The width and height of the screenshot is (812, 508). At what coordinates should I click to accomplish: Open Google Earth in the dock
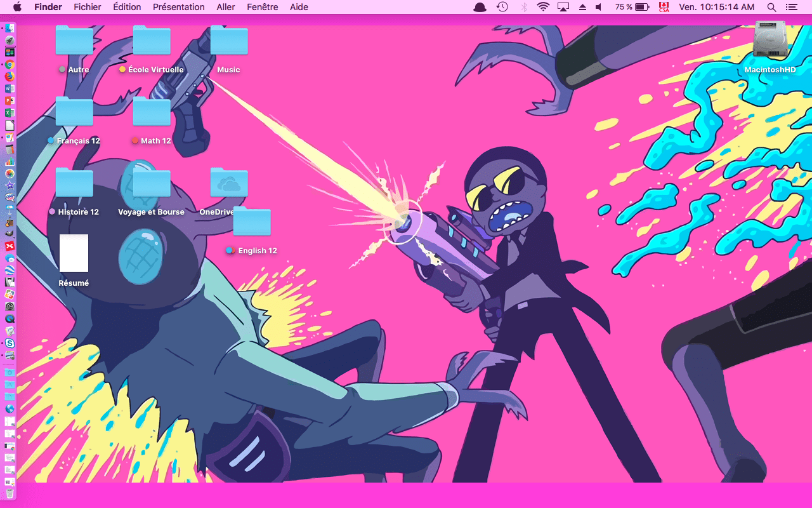[x=10, y=269]
